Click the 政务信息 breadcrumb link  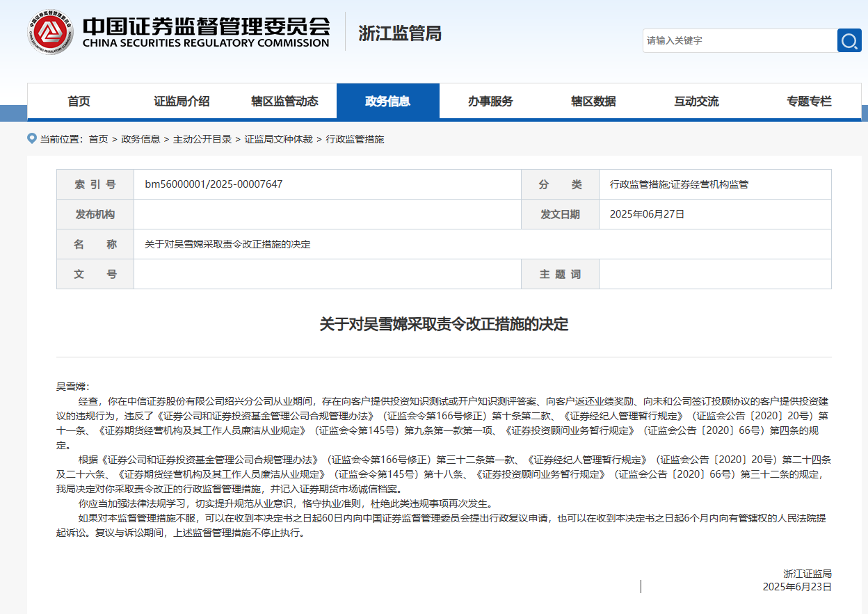coord(140,139)
